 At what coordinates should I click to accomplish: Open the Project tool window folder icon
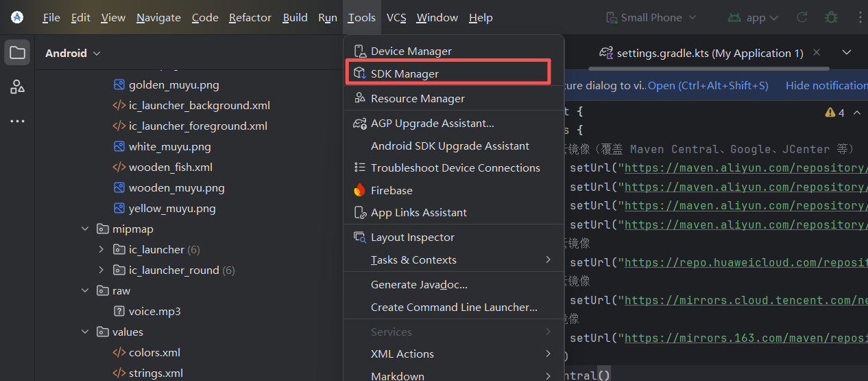pyautogui.click(x=17, y=53)
